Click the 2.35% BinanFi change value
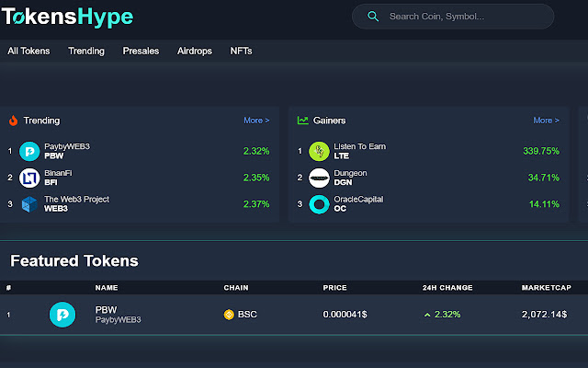Screen dimensions: 588x368 256,178
